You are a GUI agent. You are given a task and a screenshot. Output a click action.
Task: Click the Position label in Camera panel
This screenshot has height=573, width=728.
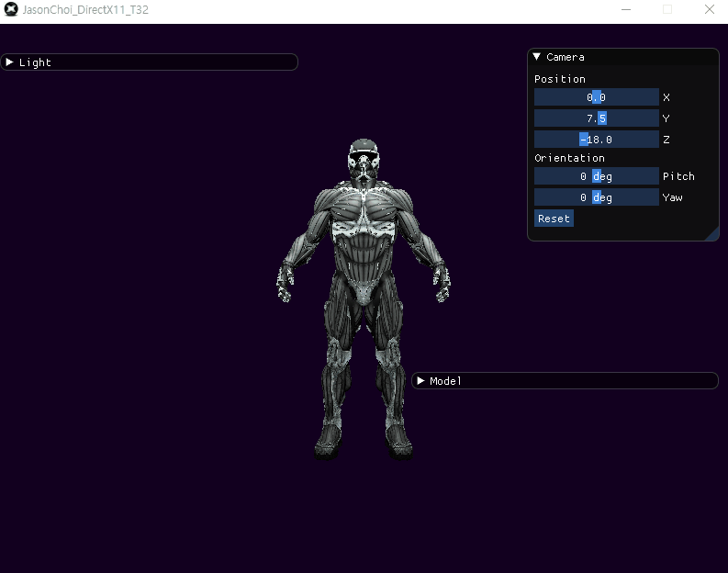[560, 79]
